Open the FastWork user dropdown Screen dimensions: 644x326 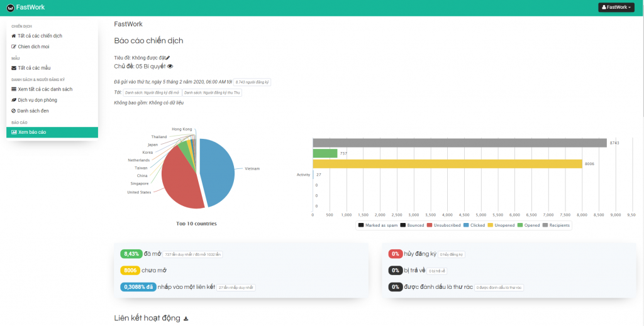click(x=616, y=7)
